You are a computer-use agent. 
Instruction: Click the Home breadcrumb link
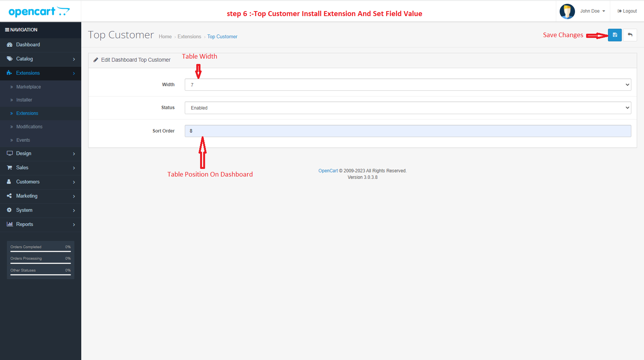[165, 37]
